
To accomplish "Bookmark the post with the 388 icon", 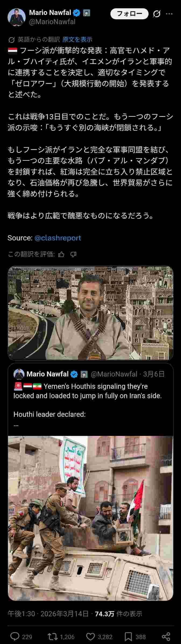I will click(128, 636).
